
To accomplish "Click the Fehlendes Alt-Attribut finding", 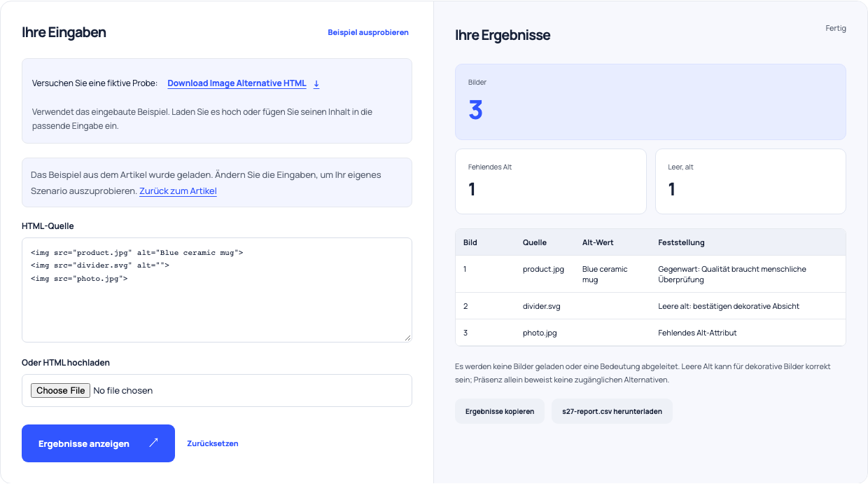I will (697, 333).
